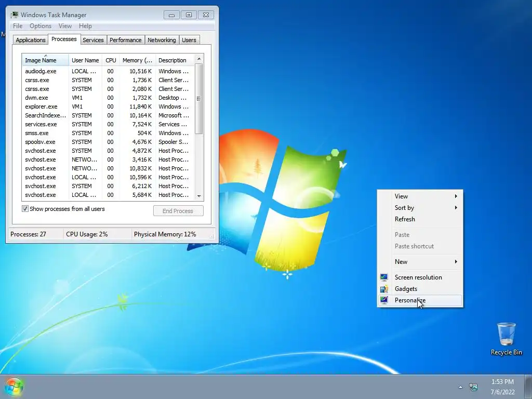Select svchost.exe using 10,832 K
The height and width of the screenshot is (399, 532).
pos(108,168)
